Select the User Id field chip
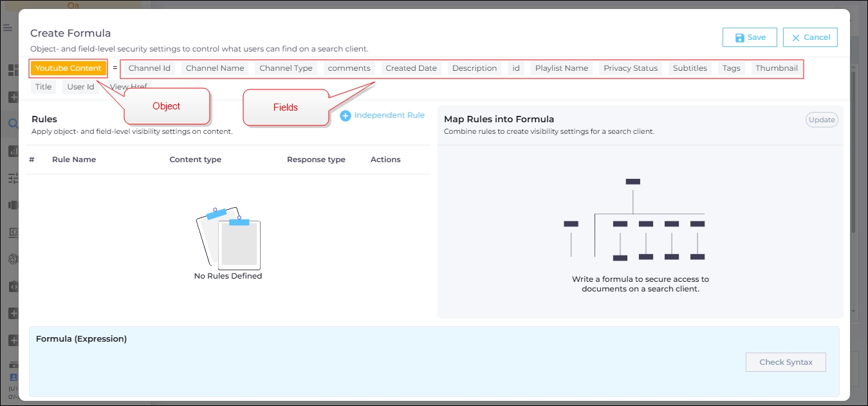Viewport: 868px width, 406px height. tap(81, 87)
